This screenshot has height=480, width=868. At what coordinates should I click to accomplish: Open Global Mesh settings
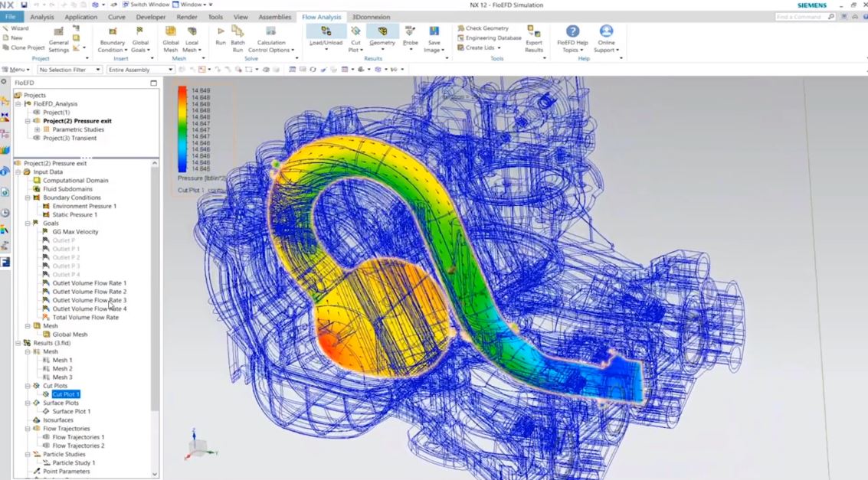pos(171,39)
